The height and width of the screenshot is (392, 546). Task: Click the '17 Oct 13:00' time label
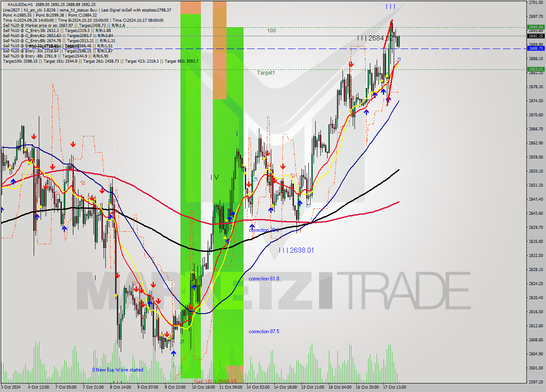394,387
